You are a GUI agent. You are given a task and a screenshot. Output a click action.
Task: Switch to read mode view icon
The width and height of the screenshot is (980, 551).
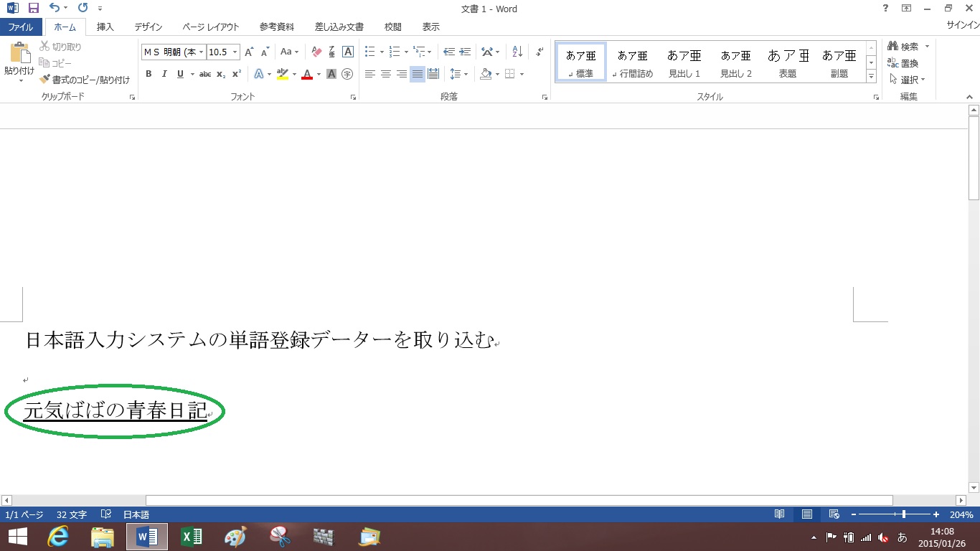[x=780, y=514]
